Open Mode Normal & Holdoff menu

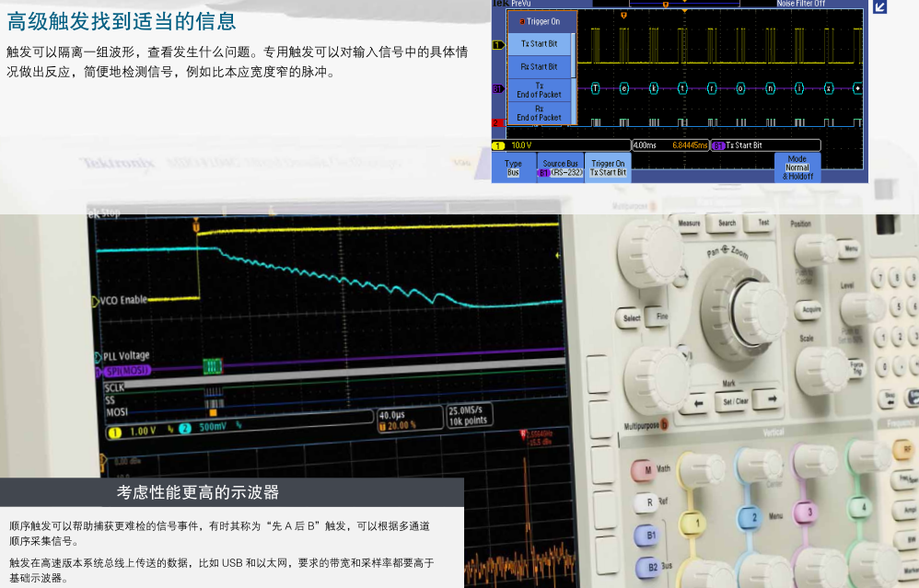click(797, 167)
